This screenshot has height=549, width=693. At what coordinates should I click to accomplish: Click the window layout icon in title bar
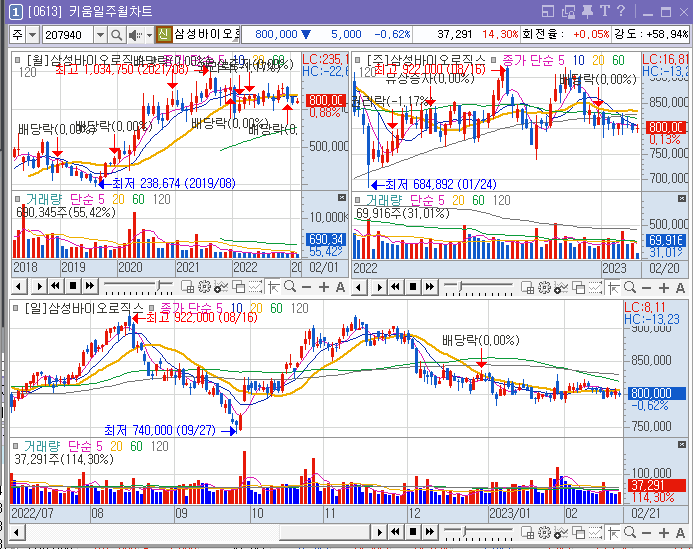click(x=548, y=11)
